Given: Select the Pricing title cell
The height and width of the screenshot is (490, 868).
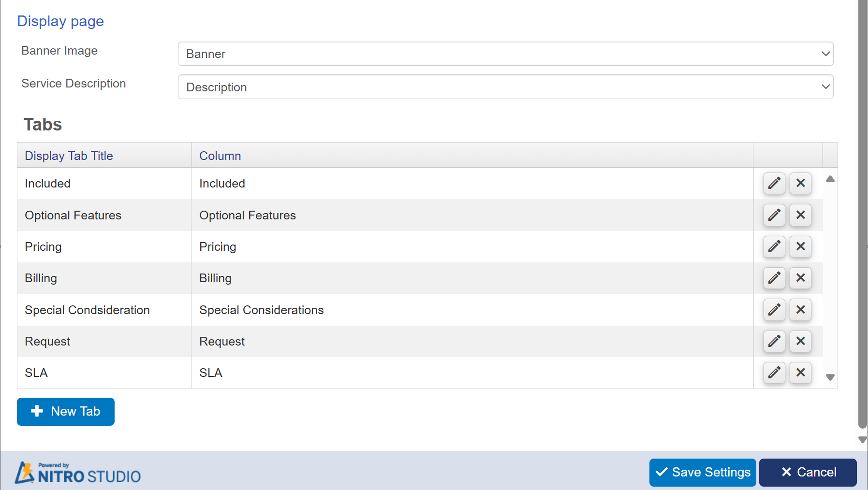Looking at the screenshot, I should (x=104, y=246).
